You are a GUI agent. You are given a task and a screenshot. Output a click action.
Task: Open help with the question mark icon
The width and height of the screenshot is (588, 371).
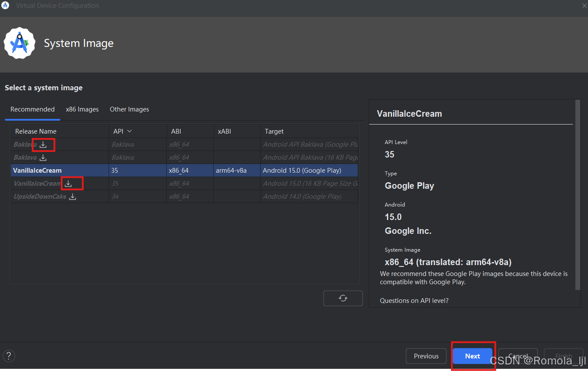[9, 356]
